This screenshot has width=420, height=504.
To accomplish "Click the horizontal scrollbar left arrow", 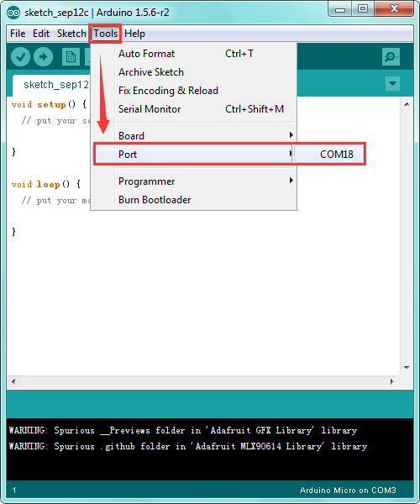I will (13, 381).
